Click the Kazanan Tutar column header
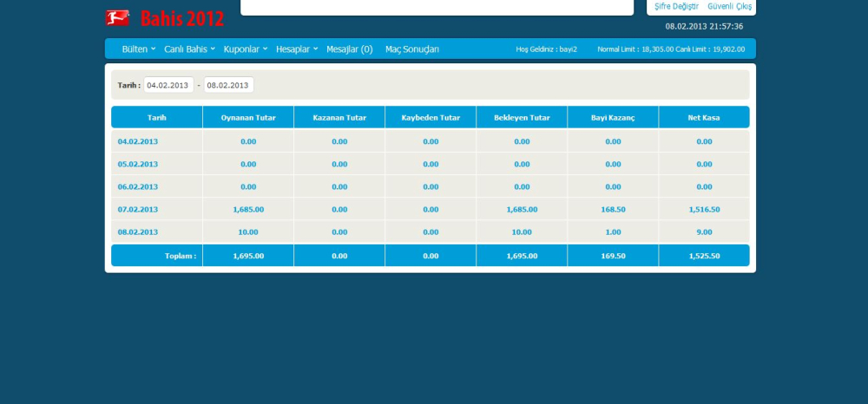 click(x=339, y=117)
